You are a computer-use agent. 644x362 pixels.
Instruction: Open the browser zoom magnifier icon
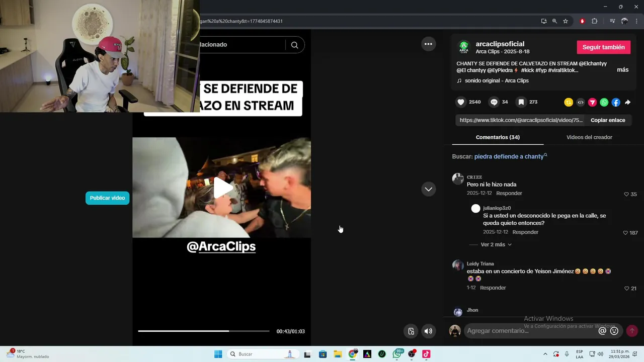coord(554,21)
